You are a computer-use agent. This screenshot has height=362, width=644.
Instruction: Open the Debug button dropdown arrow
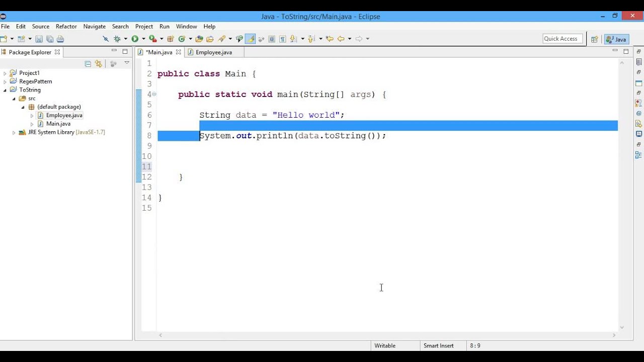point(125,39)
